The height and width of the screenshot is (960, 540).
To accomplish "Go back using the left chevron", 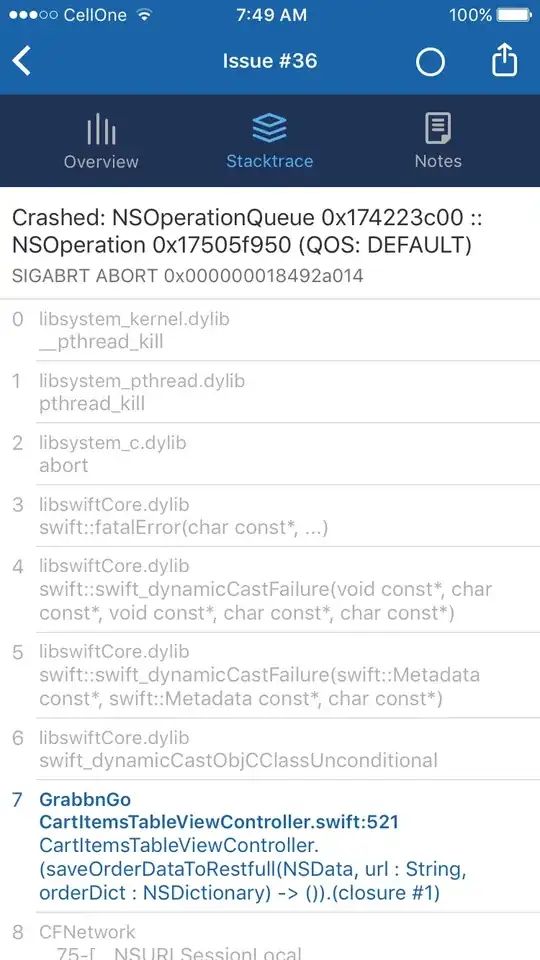I will point(21,61).
